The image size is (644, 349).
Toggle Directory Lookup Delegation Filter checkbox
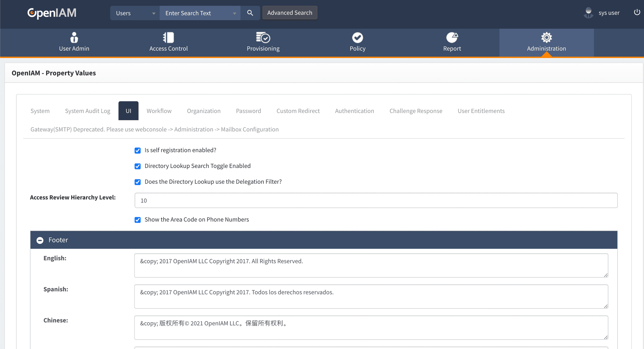tap(138, 182)
